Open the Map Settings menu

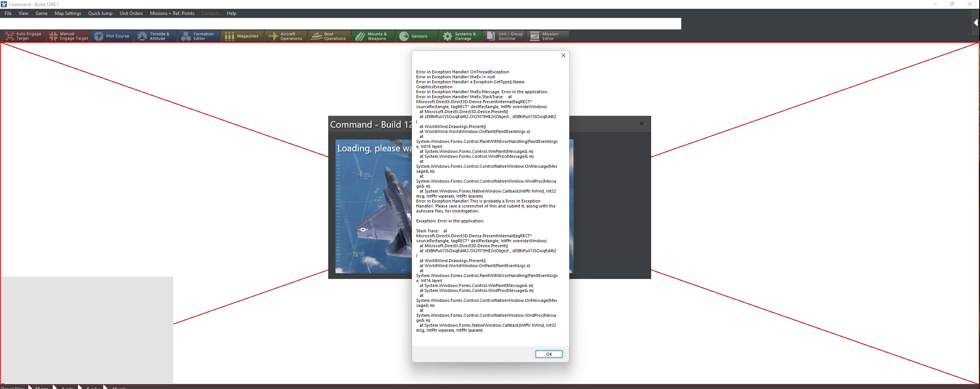point(68,13)
